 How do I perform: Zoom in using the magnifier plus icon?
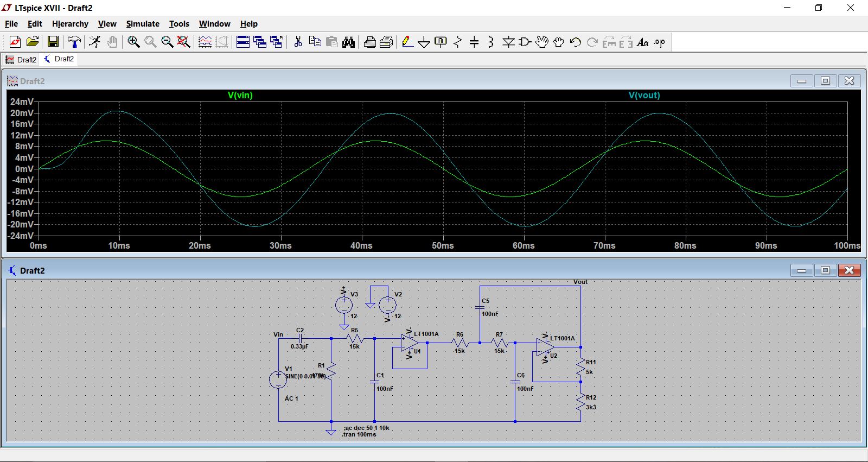point(133,42)
